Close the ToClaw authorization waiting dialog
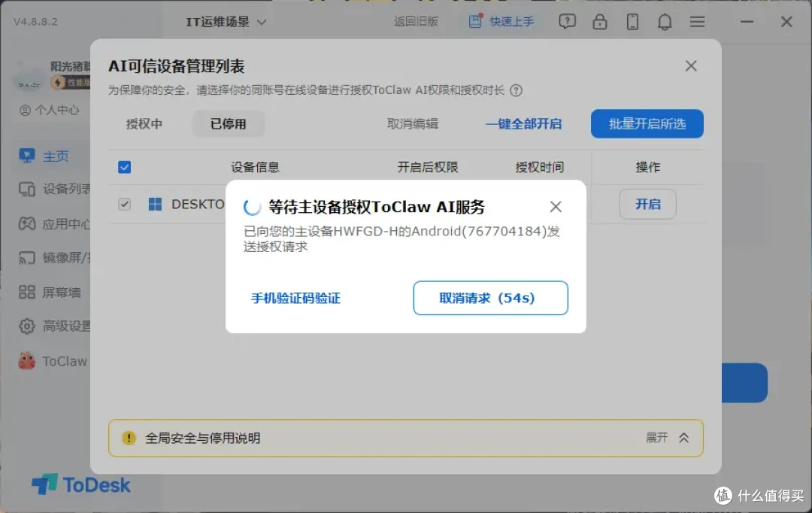The width and height of the screenshot is (812, 513). [x=556, y=207]
